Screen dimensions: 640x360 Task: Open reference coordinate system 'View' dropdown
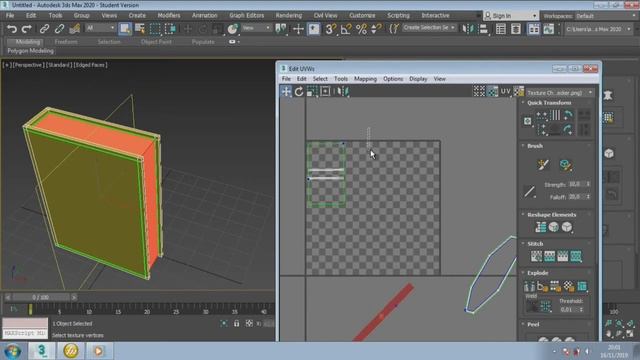tap(256, 28)
